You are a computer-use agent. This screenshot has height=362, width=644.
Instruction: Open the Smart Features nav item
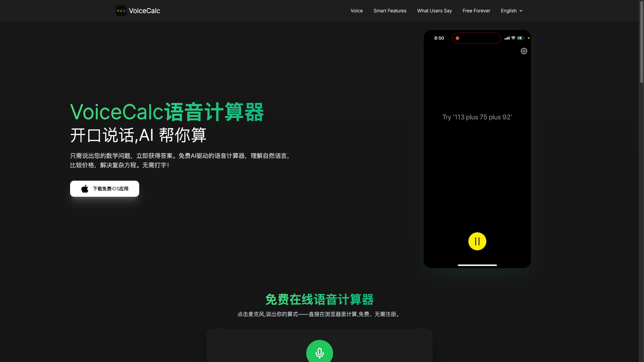(390, 11)
